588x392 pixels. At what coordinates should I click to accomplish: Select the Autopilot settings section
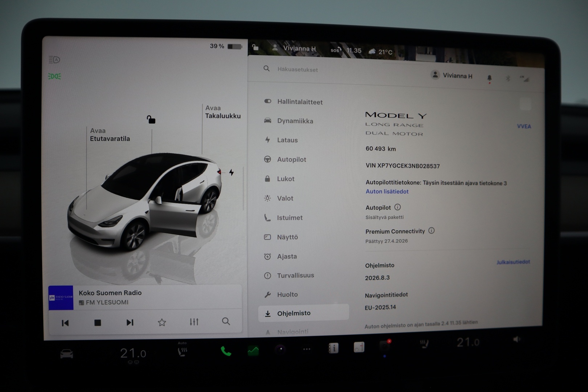point(291,159)
